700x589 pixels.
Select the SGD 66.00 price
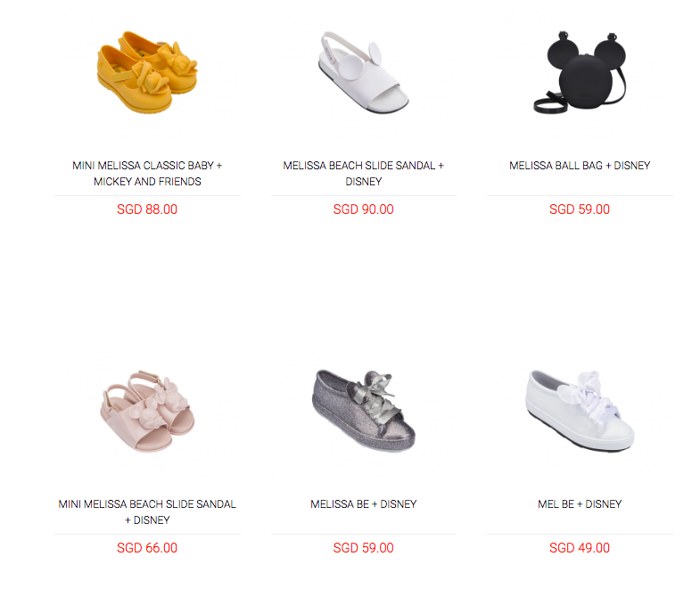[x=147, y=548]
